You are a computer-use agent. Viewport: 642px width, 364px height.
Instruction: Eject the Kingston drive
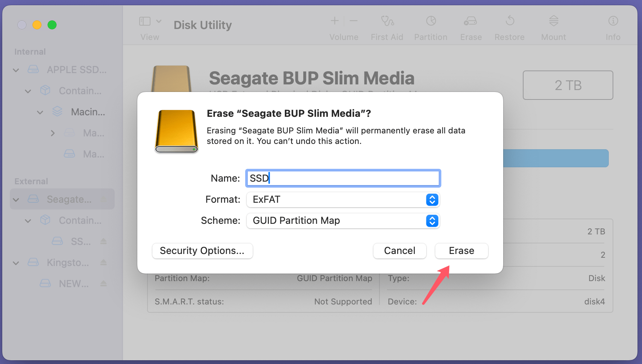click(104, 263)
